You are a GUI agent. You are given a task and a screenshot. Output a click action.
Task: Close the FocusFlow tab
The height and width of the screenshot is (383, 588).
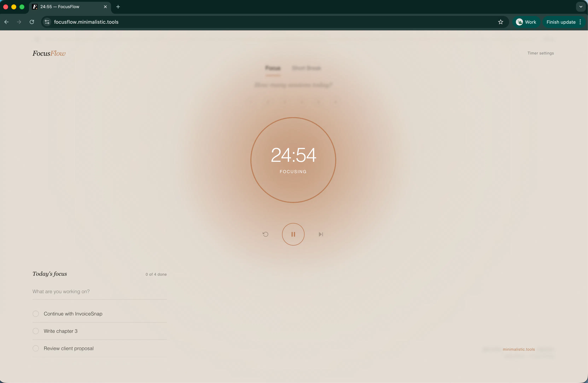pyautogui.click(x=105, y=7)
